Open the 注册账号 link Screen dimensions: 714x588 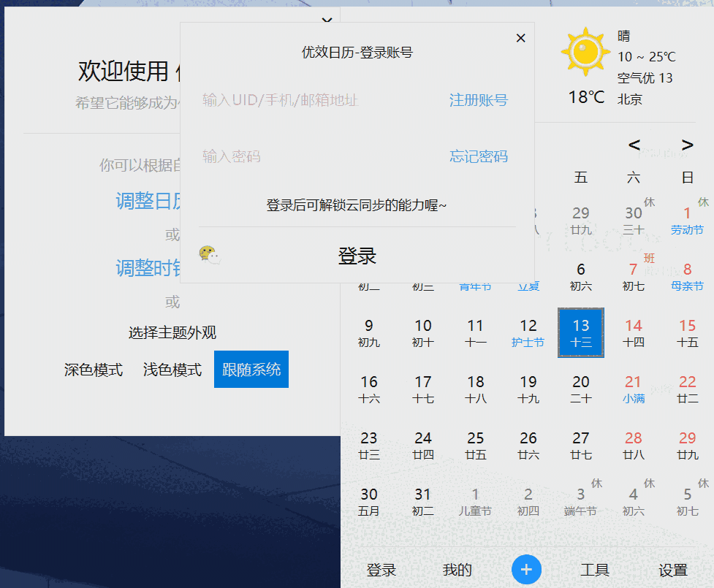[479, 100]
